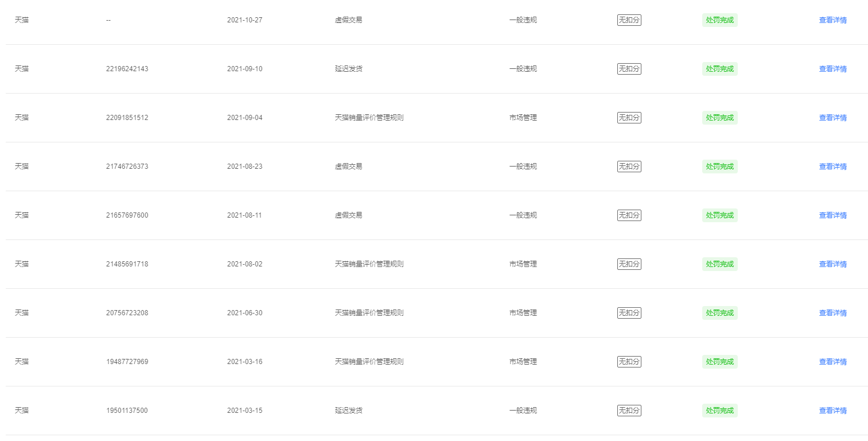Screen dimensions: 868x441
Task: Click 无扣分 tag in the 2021-09-04 row
Action: point(629,118)
